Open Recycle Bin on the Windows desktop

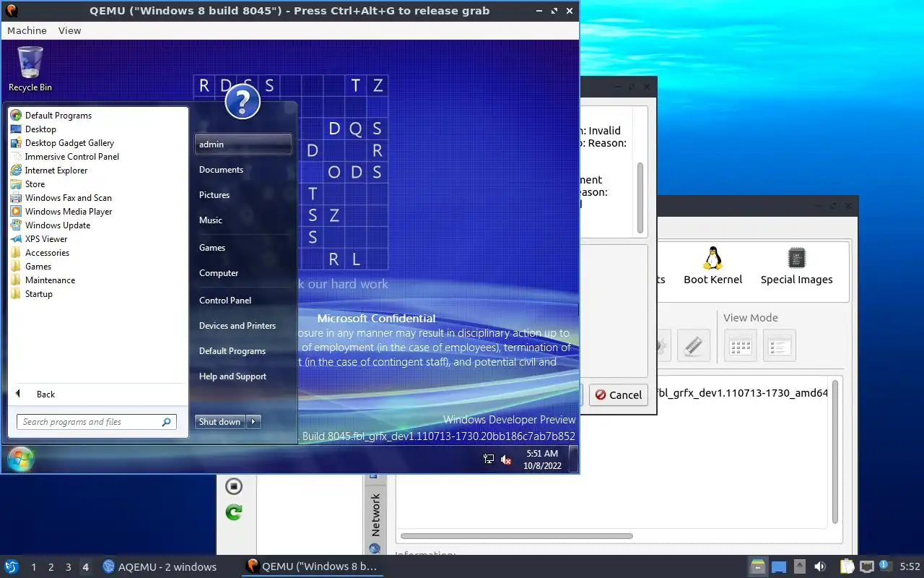pyautogui.click(x=30, y=69)
